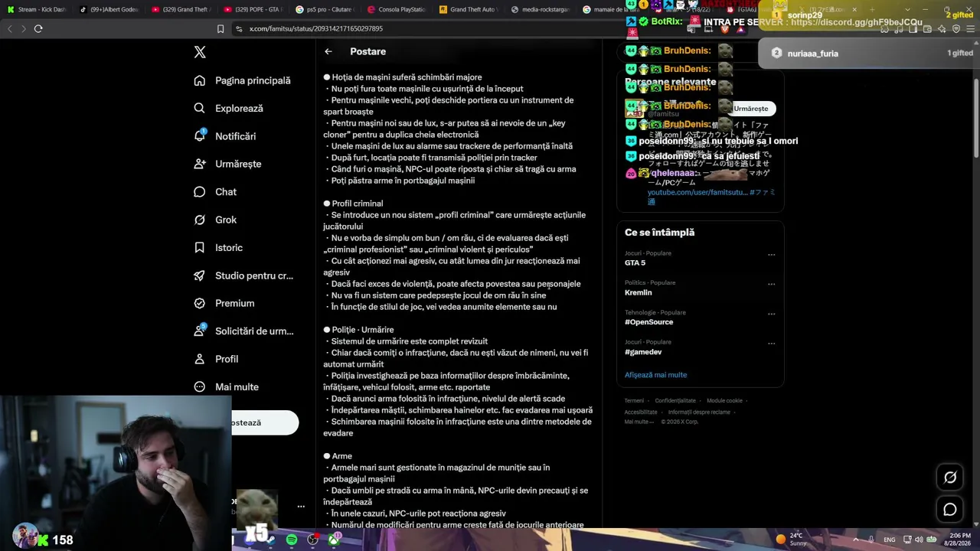The width and height of the screenshot is (980, 551).
Task: Click the Pagina principală house icon
Action: click(200, 80)
